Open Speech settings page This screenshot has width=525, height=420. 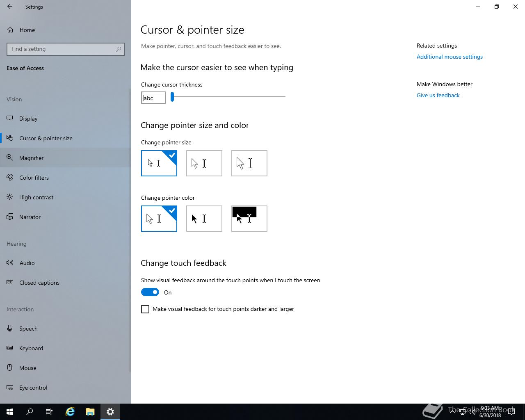(x=66, y=329)
